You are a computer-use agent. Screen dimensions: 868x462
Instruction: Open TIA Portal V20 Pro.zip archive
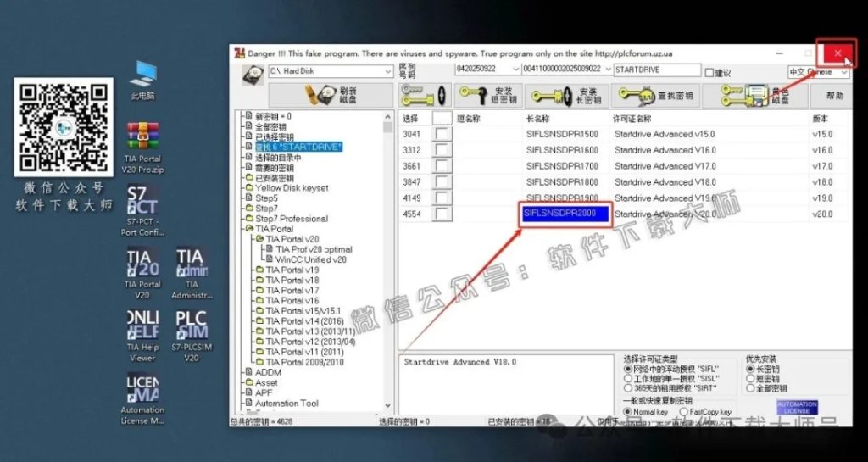(x=142, y=148)
